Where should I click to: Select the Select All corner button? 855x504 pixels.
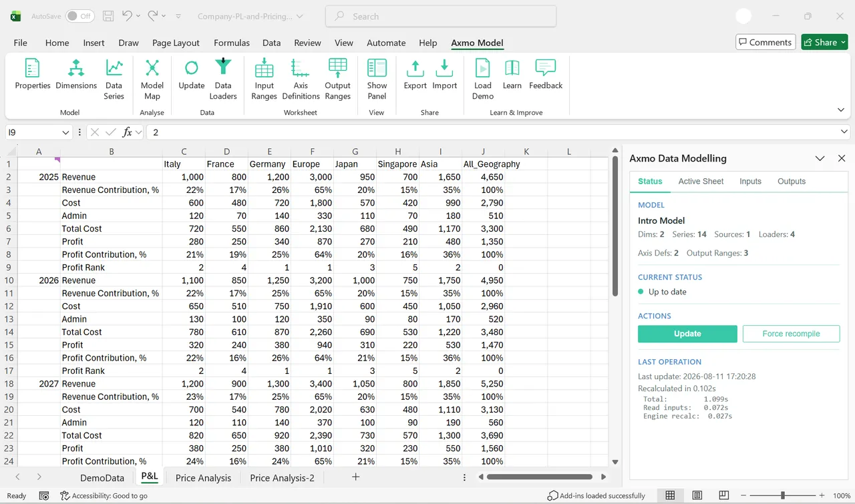(x=11, y=152)
